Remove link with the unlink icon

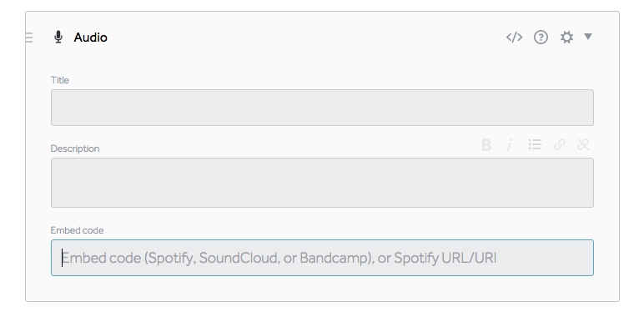point(583,144)
